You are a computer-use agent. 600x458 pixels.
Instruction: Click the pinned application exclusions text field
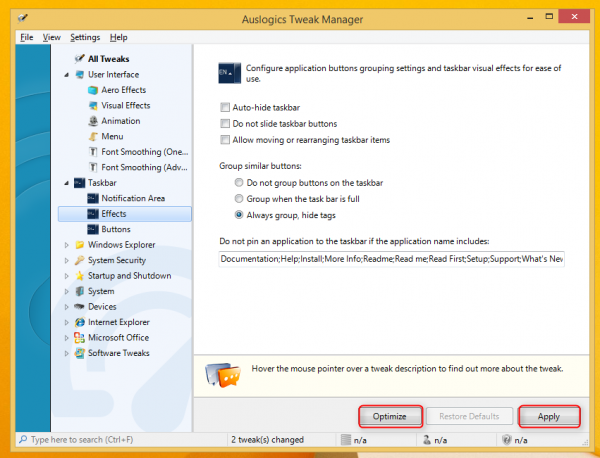click(391, 259)
